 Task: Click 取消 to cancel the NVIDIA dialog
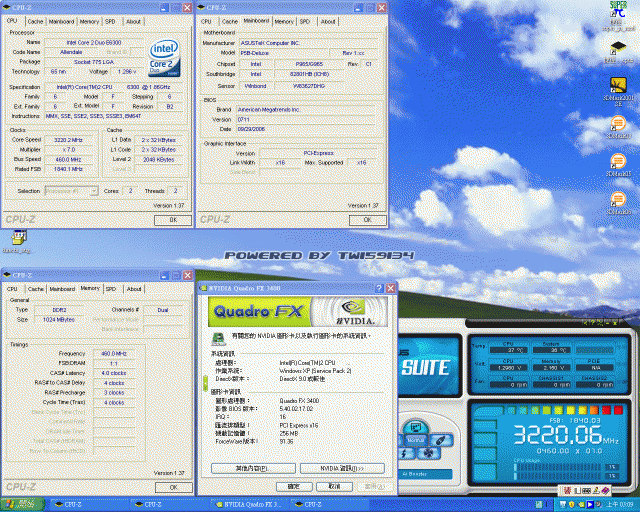(x=334, y=487)
